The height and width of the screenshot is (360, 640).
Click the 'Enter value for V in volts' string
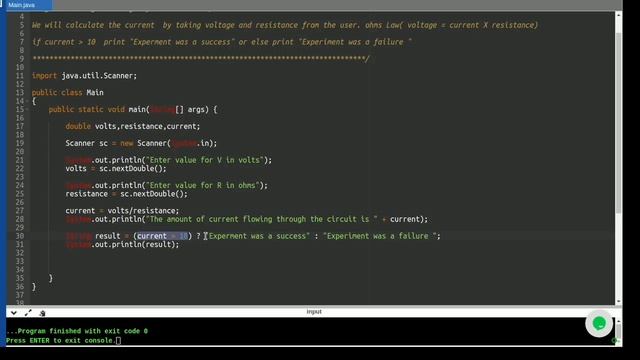coord(205,160)
